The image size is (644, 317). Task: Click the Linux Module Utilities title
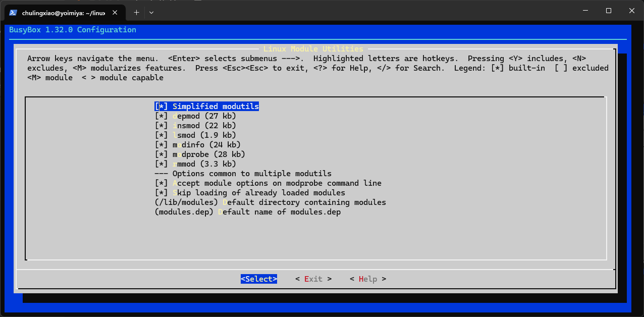coord(313,49)
